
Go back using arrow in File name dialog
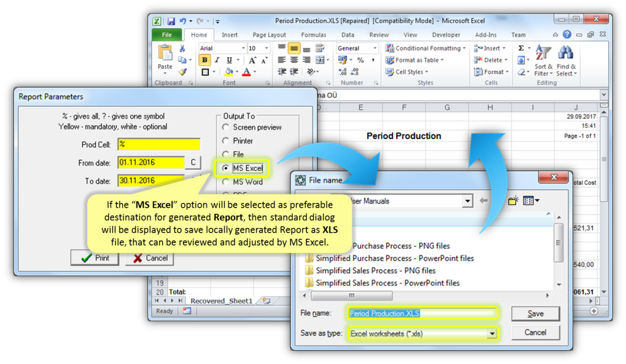tap(483, 200)
